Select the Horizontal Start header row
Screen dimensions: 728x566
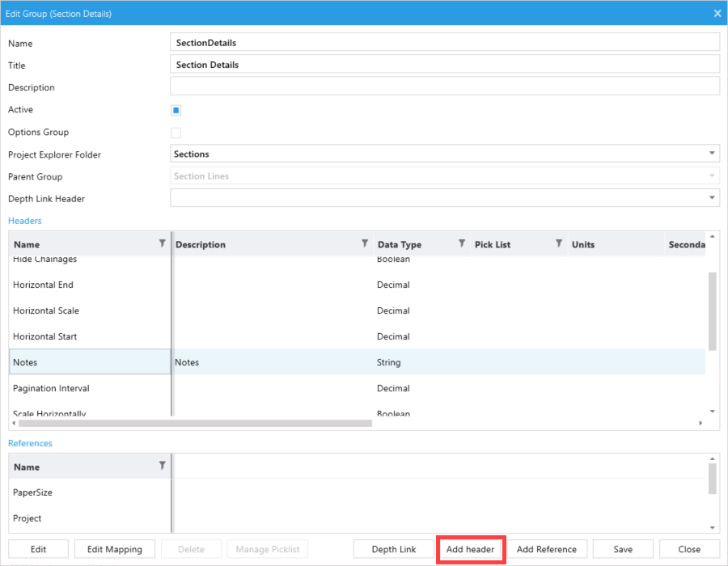(357, 336)
